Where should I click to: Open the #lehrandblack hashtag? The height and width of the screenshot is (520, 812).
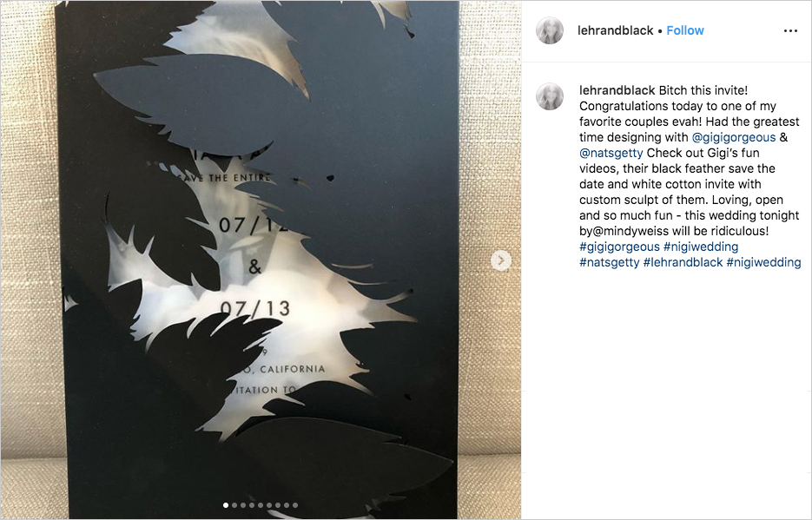(683, 262)
